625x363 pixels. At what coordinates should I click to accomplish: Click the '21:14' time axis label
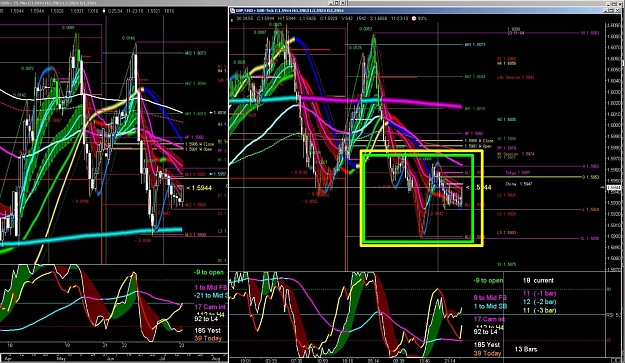450,360
